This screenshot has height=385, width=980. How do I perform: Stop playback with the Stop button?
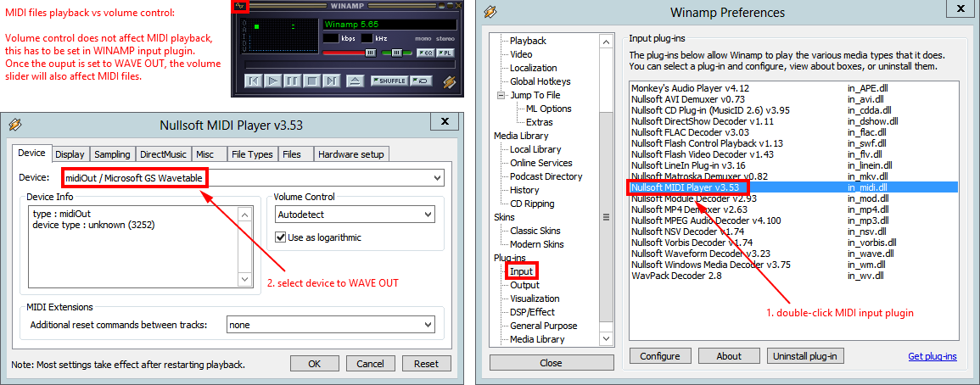pyautogui.click(x=312, y=81)
